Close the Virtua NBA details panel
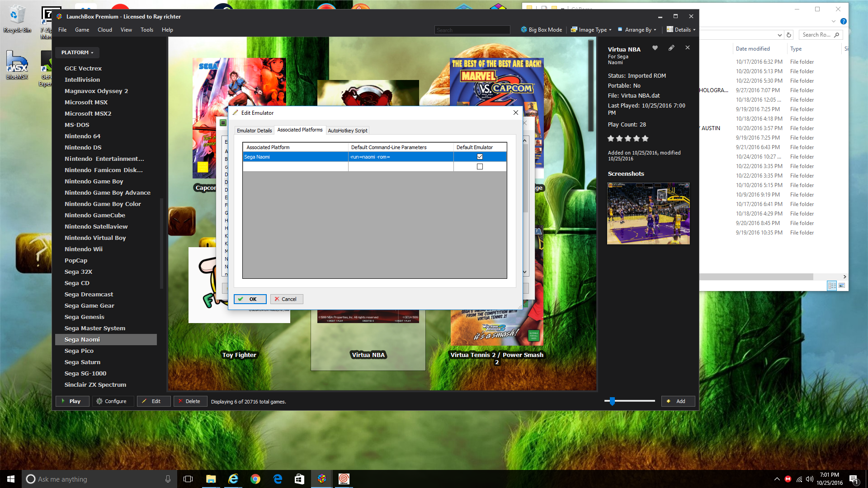The height and width of the screenshot is (488, 868). click(688, 48)
